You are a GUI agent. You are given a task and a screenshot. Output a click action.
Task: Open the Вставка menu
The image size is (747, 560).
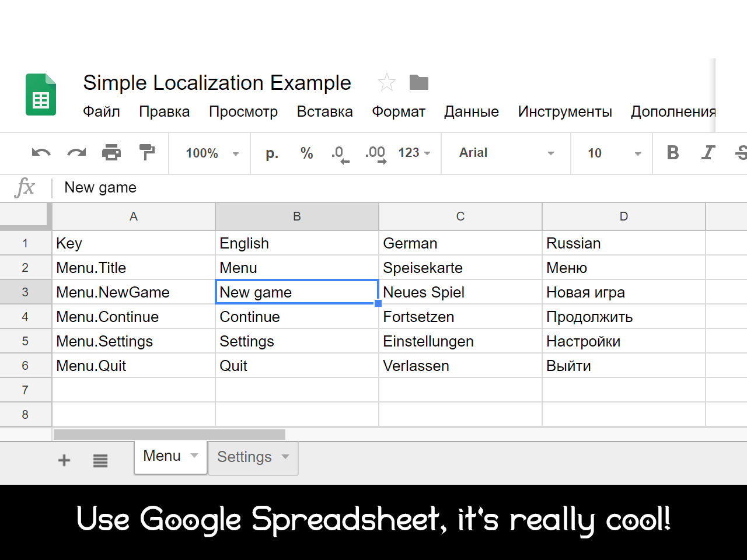325,111
